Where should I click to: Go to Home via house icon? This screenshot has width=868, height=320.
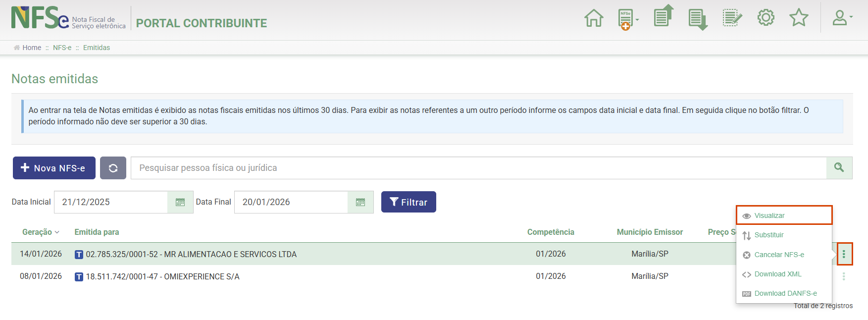(x=594, y=18)
